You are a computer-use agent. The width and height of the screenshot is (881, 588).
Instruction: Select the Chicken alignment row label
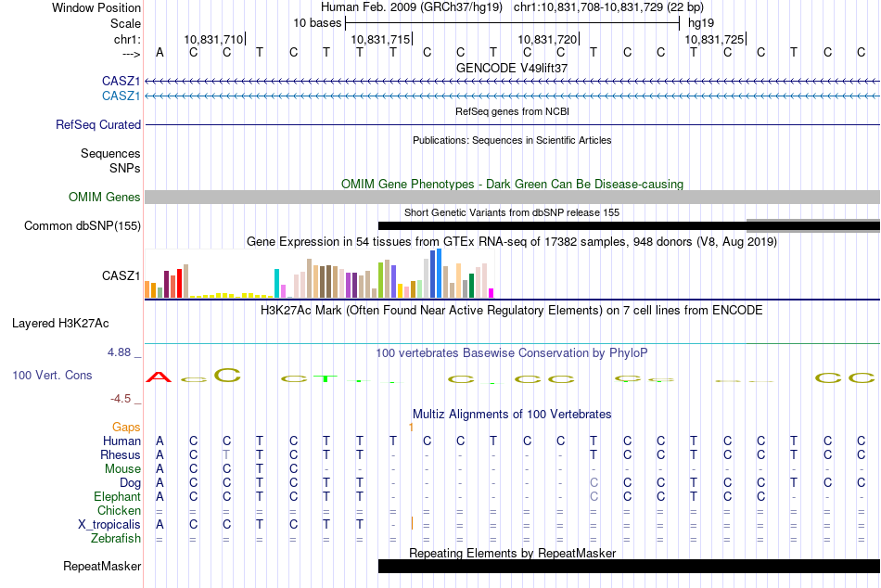point(119,510)
